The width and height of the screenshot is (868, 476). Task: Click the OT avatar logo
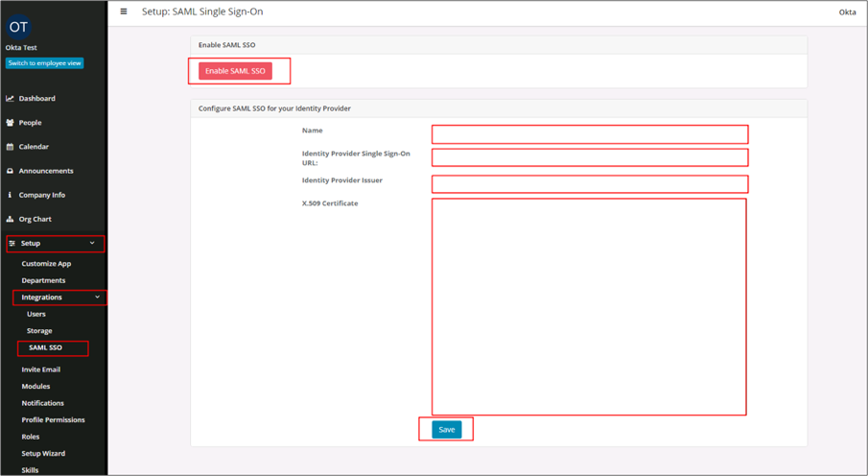pos(18,27)
